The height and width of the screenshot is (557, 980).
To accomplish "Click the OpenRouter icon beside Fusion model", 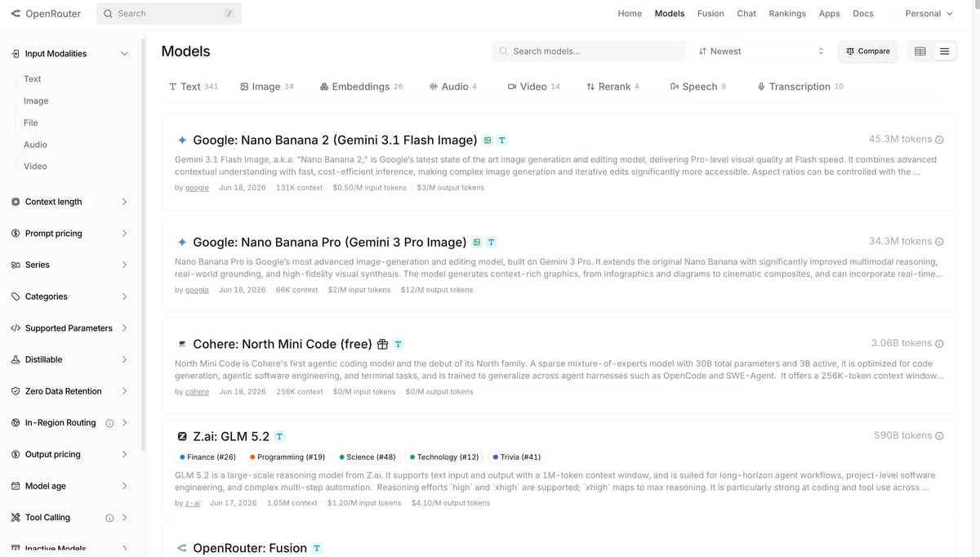I will pyautogui.click(x=182, y=548).
